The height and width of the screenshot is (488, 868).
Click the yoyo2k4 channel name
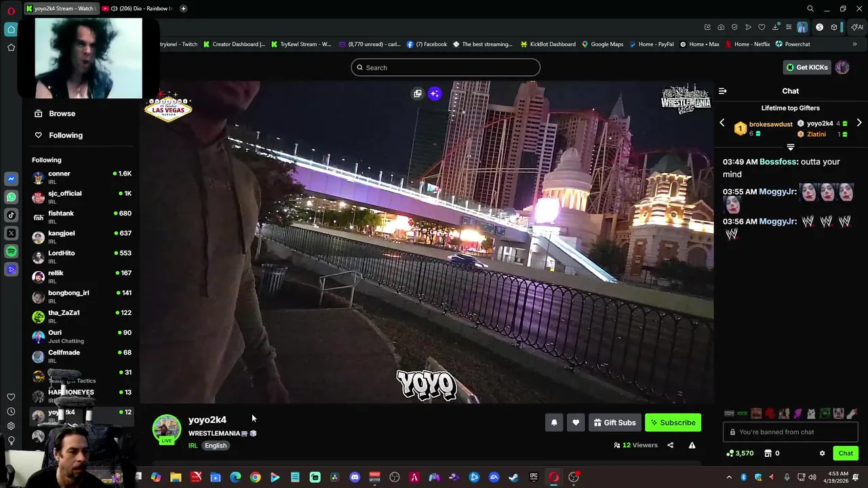(x=208, y=420)
